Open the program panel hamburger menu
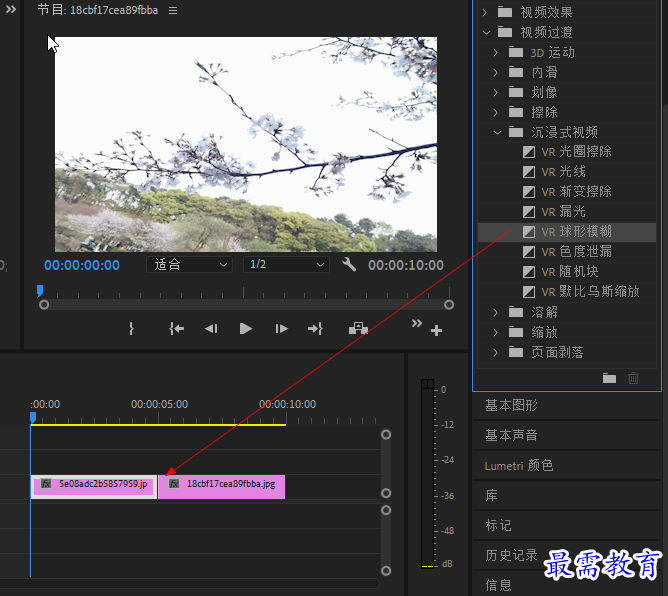668x596 pixels. click(x=173, y=10)
